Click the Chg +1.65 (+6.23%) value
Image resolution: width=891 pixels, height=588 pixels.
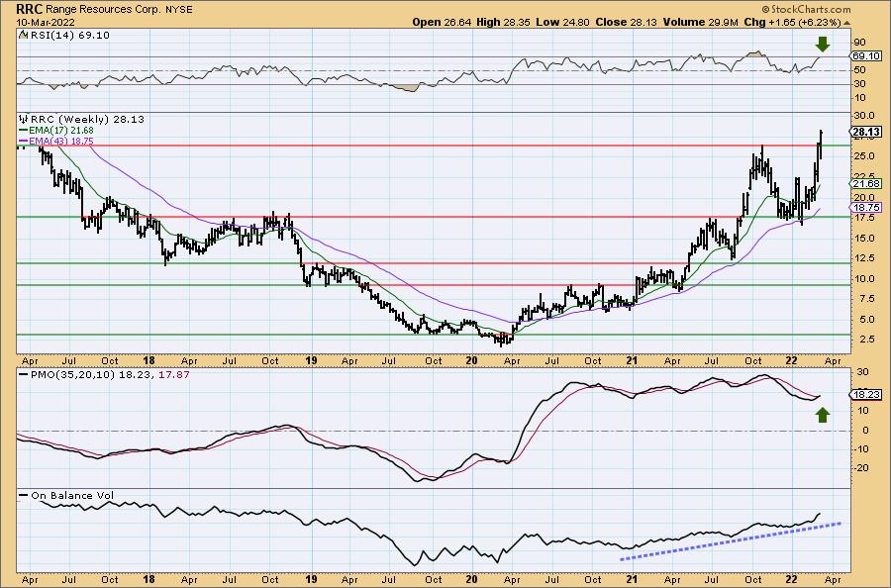tap(792, 22)
